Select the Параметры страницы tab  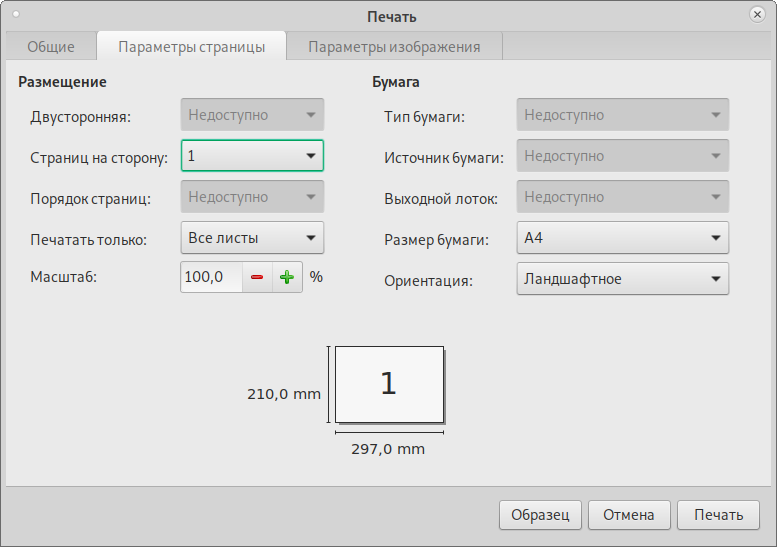(191, 46)
